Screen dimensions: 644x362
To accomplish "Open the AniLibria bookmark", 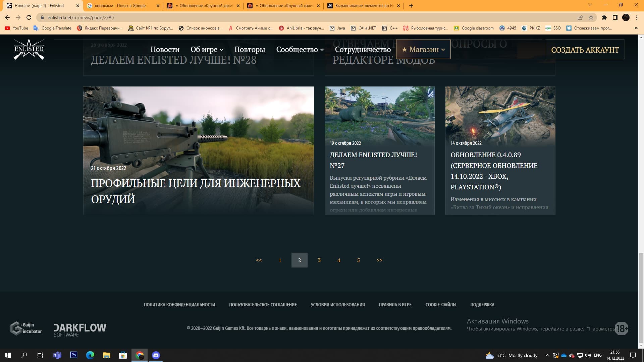I will (302, 28).
